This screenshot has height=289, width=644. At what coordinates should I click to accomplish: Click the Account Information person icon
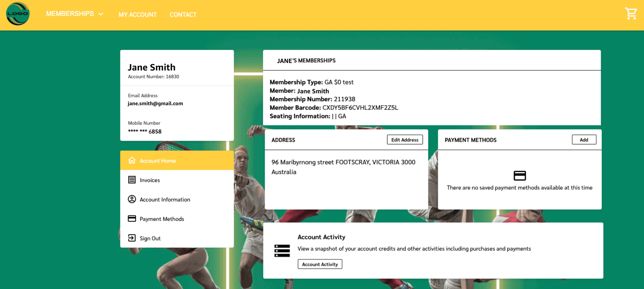pos(132,199)
